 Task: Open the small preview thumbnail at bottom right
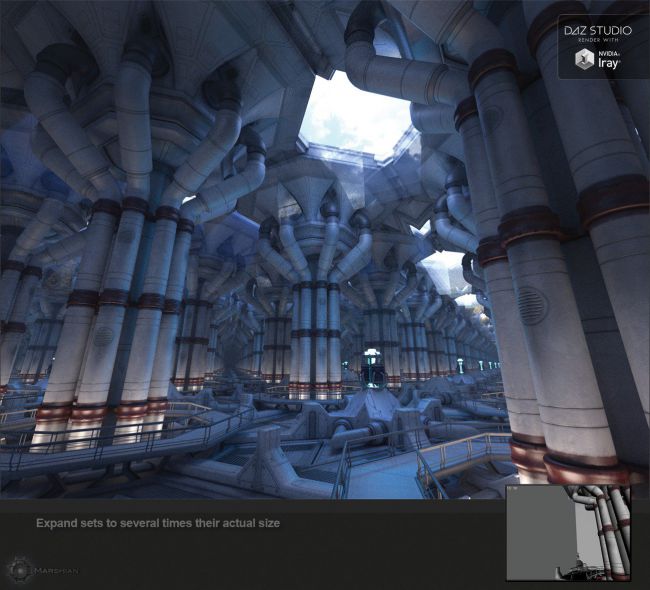(568, 533)
